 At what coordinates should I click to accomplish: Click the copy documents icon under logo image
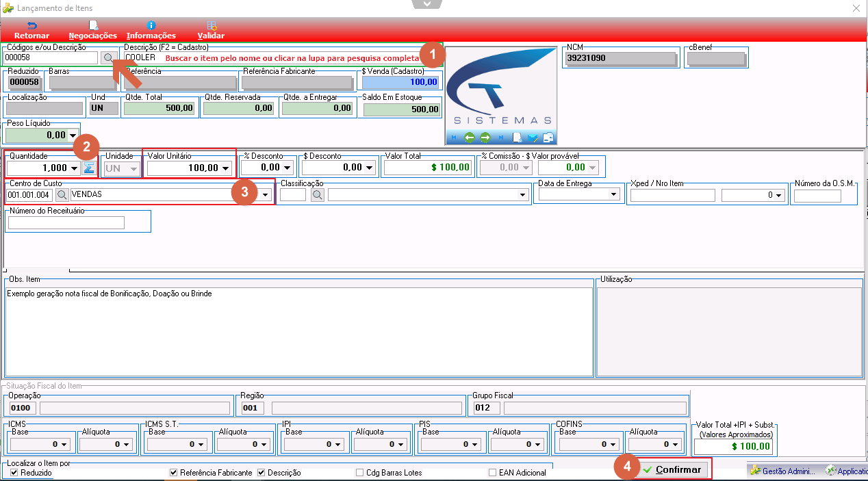tap(548, 138)
